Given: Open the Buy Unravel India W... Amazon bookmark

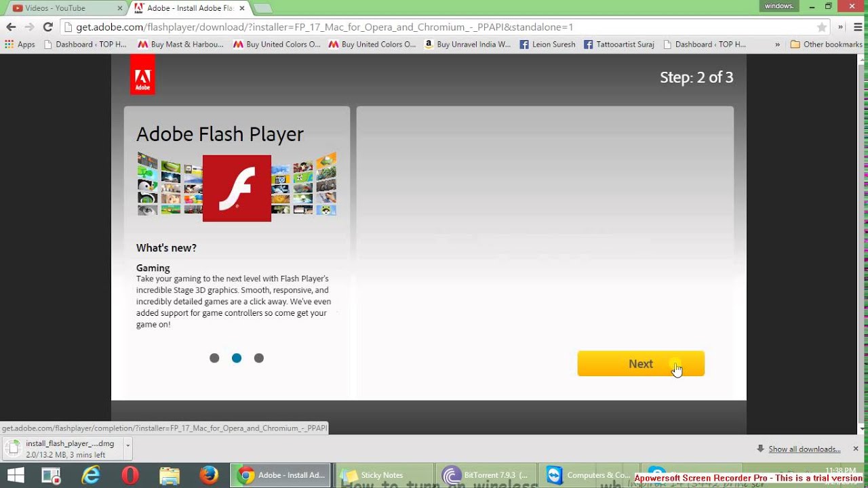Looking at the screenshot, I should (x=467, y=44).
